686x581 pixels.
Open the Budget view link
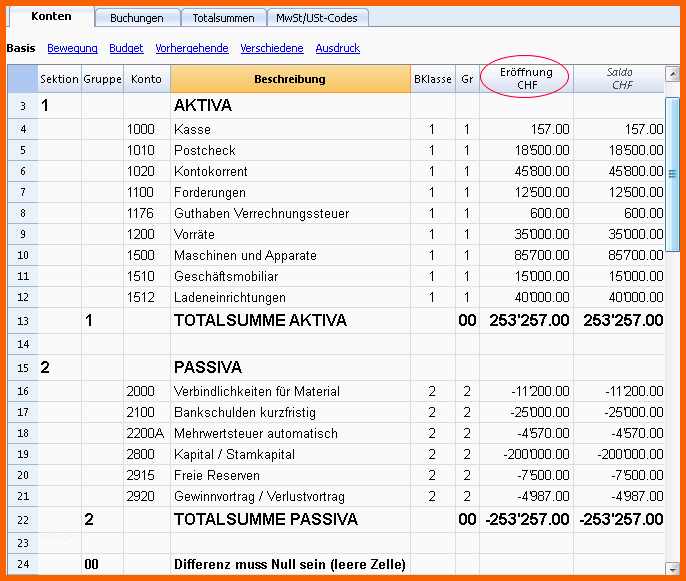[126, 48]
